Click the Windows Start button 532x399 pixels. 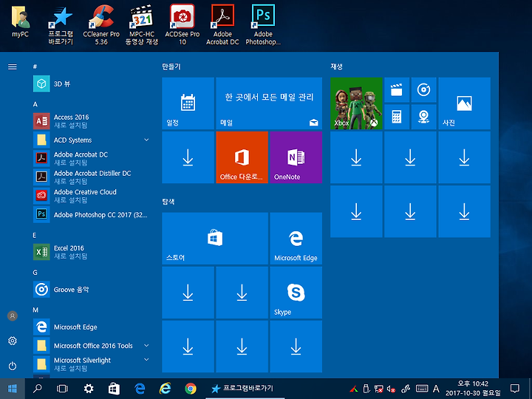[13, 389]
